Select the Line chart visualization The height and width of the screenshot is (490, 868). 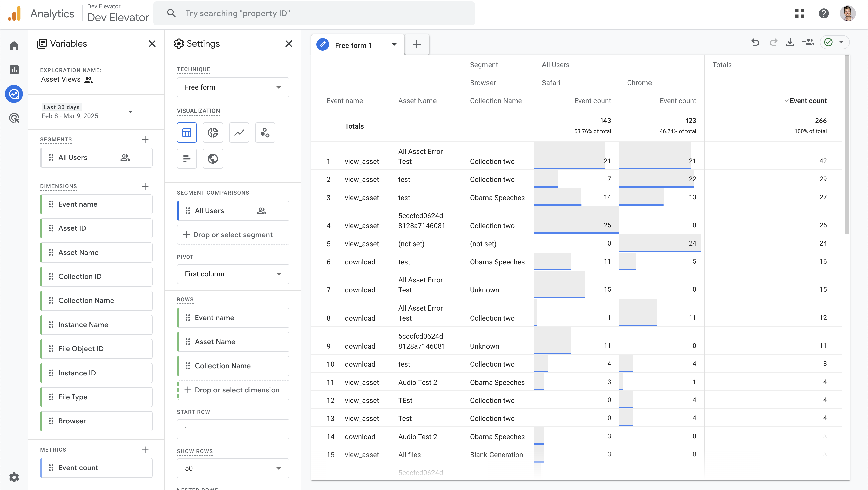[239, 132]
